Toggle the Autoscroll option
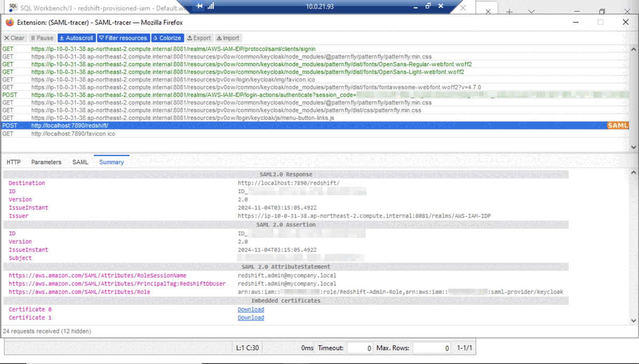This screenshot has height=364, width=639. tap(76, 38)
